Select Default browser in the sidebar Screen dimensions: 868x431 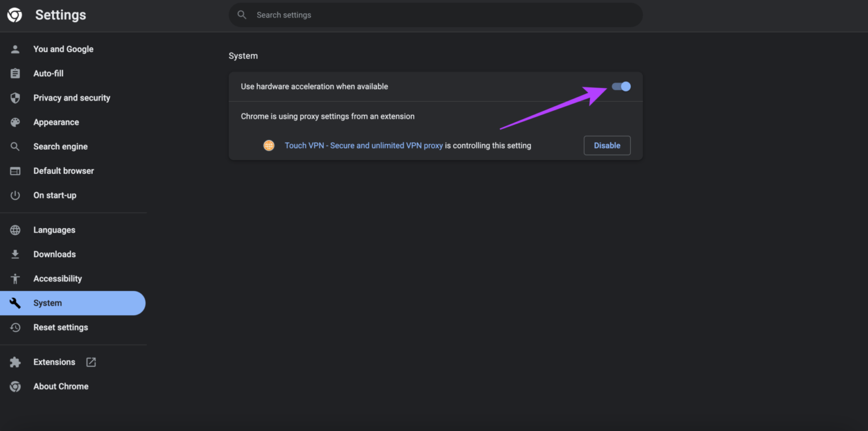click(x=63, y=171)
